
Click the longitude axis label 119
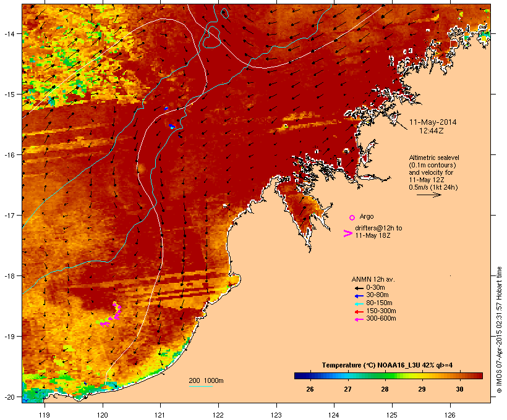point(45,415)
